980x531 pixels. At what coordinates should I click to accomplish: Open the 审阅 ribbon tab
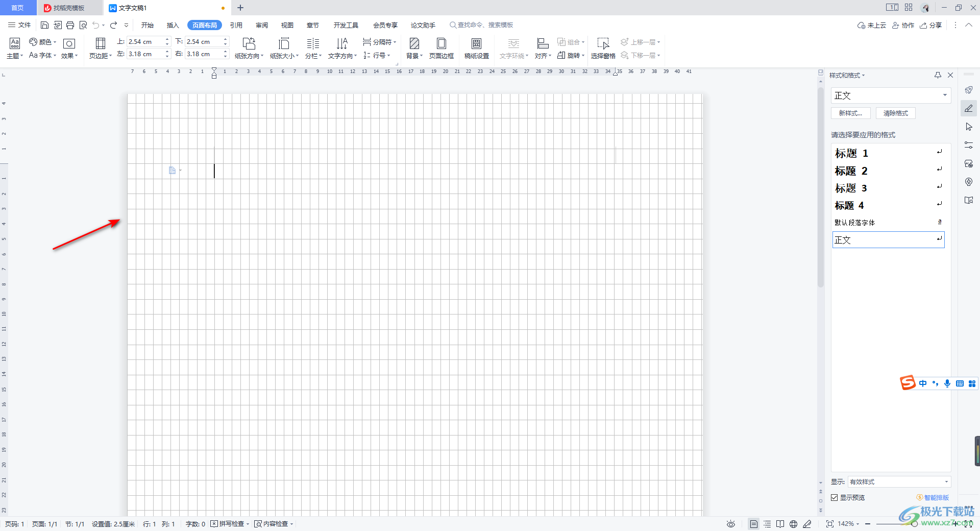(x=262, y=25)
